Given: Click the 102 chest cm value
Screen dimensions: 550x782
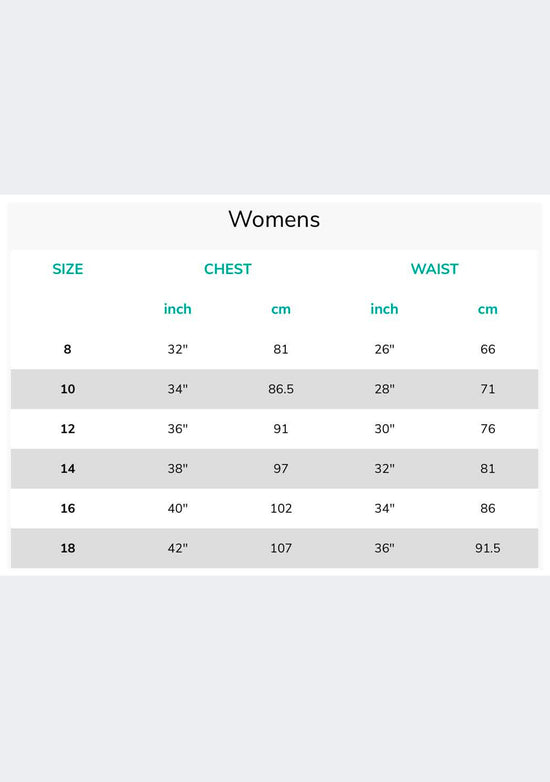Looking at the screenshot, I should (281, 509).
